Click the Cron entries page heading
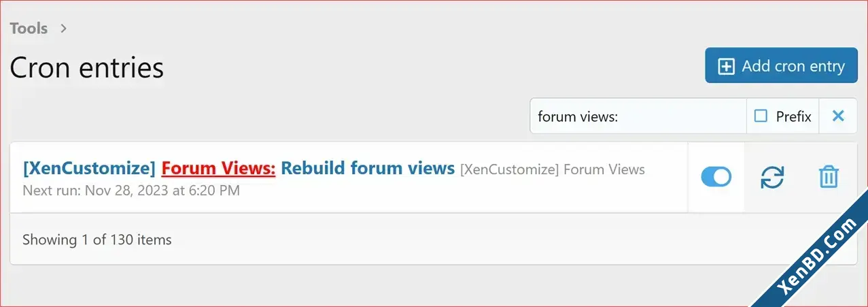 (x=87, y=67)
